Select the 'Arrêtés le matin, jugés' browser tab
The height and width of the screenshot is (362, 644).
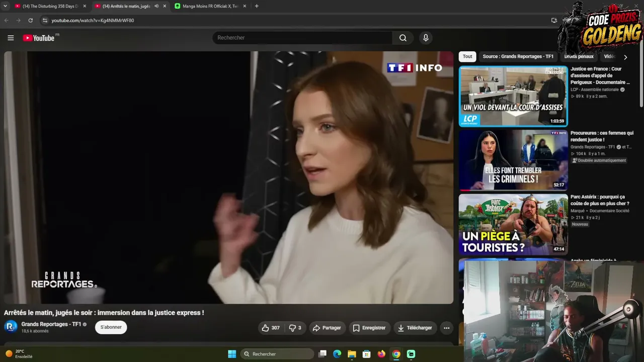[x=126, y=6]
